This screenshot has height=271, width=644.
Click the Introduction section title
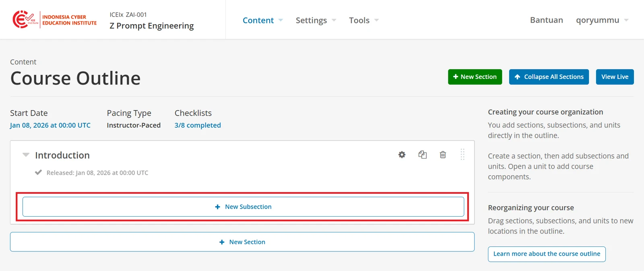point(62,155)
